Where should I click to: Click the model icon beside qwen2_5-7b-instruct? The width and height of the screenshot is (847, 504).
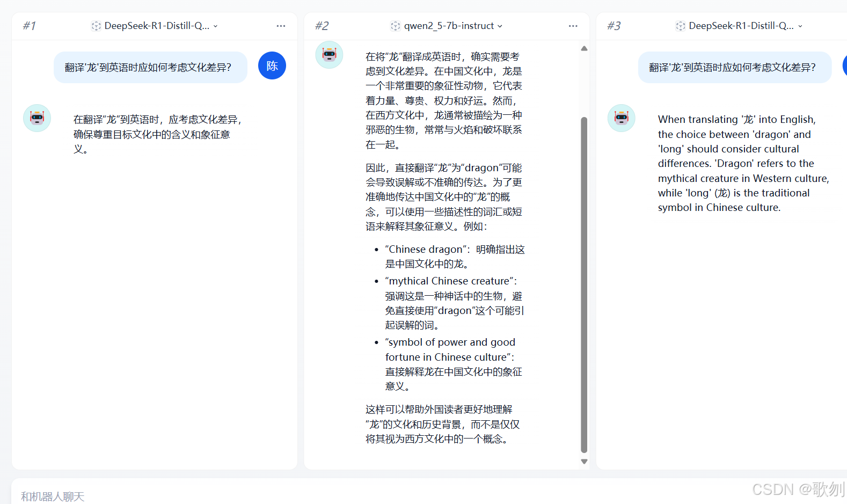click(x=396, y=26)
